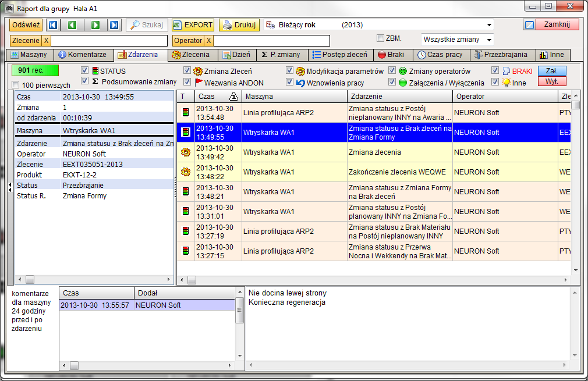The width and height of the screenshot is (588, 381).
Task: Click gear icon for Zakończenie zlecenia WEQWE row
Action: pyautogui.click(x=186, y=172)
